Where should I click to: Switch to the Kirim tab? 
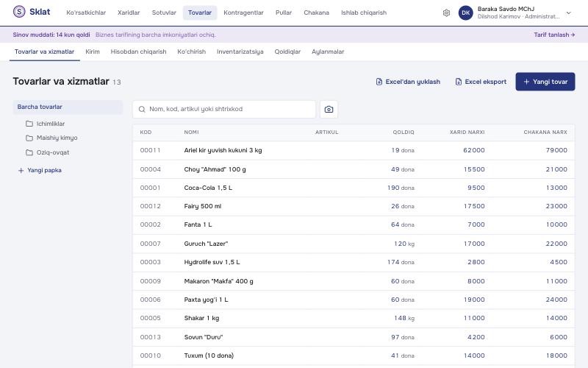[x=93, y=52]
